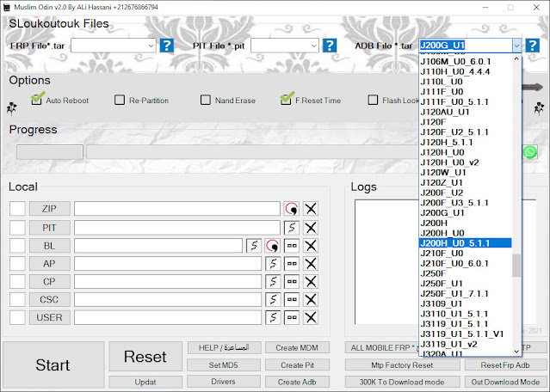The width and height of the screenshot is (550, 392).
Task: Click the Start button
Action: [x=53, y=364]
